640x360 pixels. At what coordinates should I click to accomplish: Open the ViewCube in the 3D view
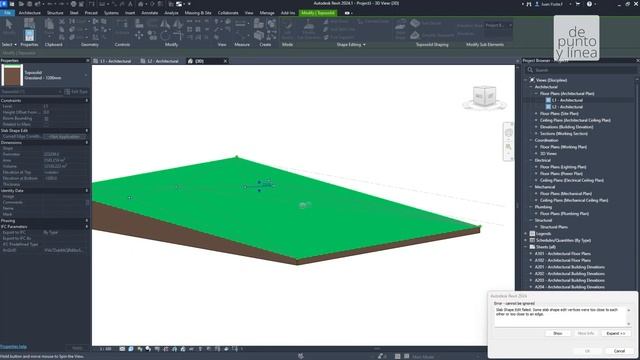point(484,97)
